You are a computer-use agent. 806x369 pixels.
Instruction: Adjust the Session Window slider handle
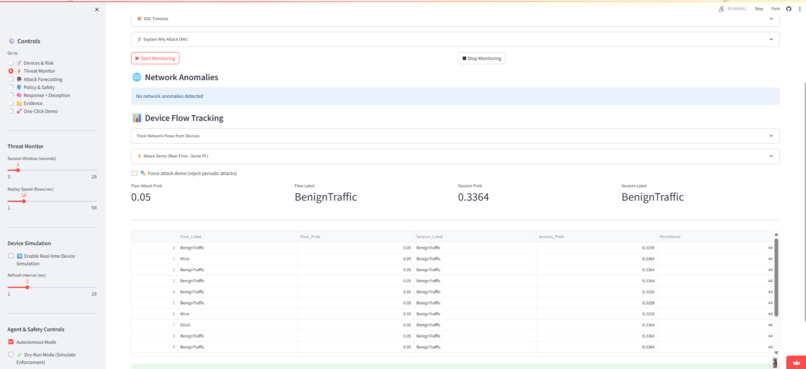(18, 170)
